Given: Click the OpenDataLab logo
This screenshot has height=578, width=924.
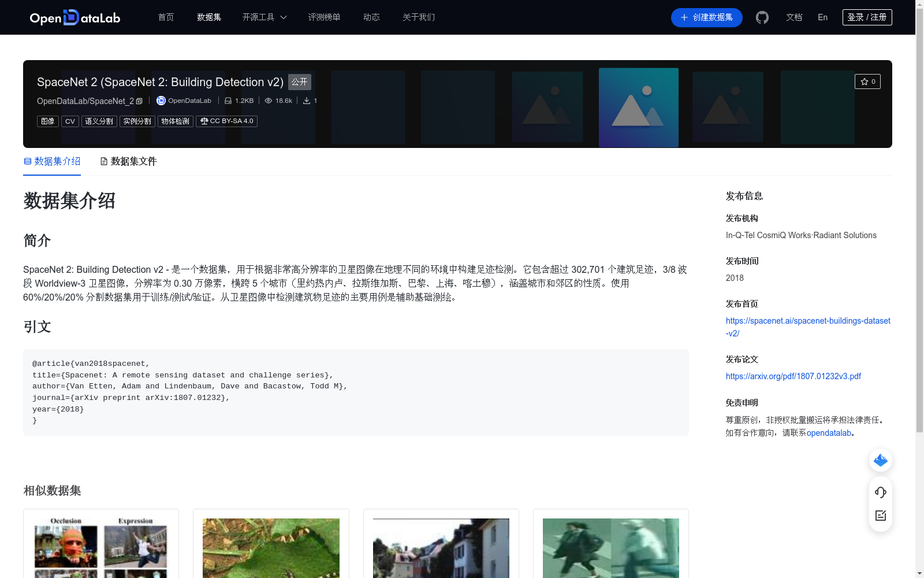Looking at the screenshot, I should (x=75, y=17).
